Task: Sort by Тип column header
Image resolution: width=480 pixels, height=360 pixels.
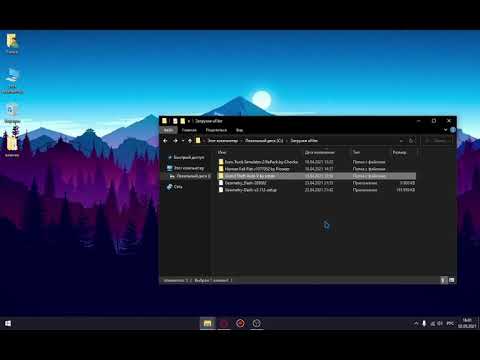Action: pyautogui.click(x=356, y=152)
